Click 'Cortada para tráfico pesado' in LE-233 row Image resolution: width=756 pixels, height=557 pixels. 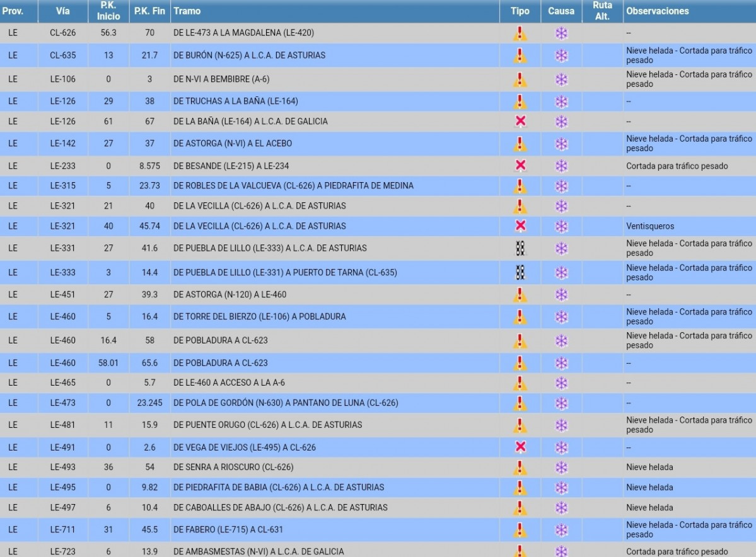pos(677,166)
